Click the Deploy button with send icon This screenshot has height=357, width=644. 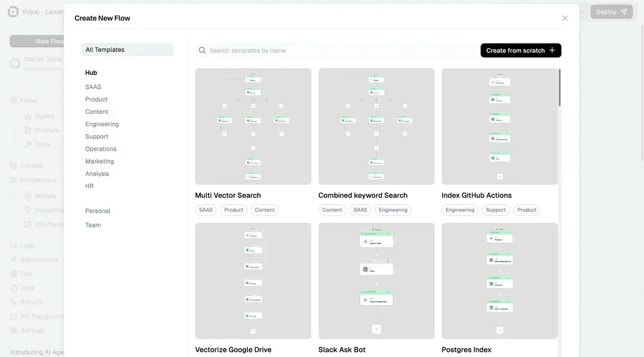coord(611,12)
